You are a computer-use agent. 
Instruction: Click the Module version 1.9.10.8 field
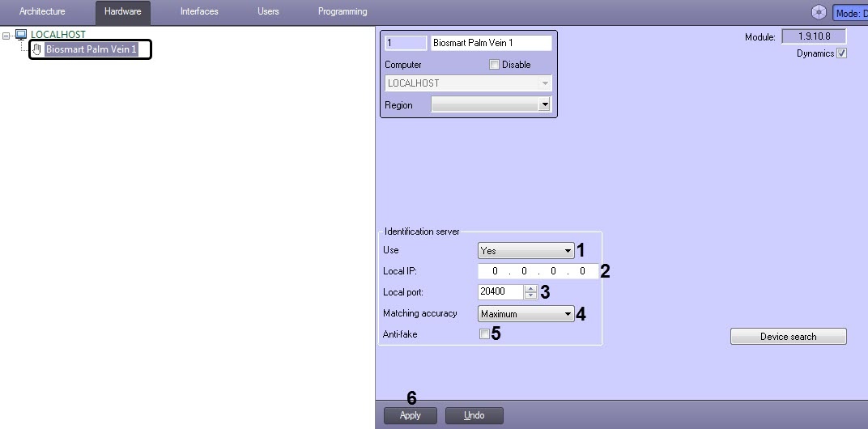(814, 37)
